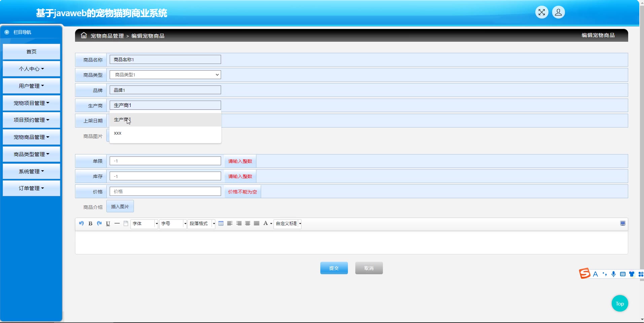Image resolution: width=644 pixels, height=323 pixels.
Task: Click the 编辑宠物商品 breadcrumb text
Action: click(148, 36)
